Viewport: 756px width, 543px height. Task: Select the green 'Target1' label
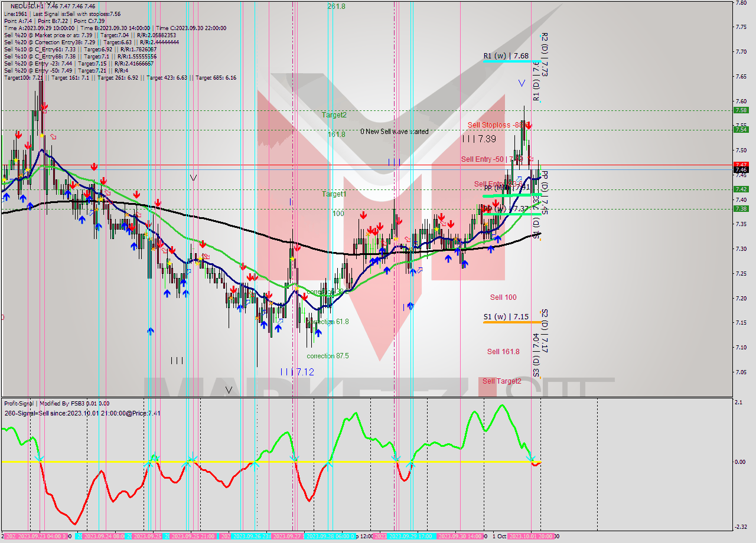pyautogui.click(x=334, y=194)
